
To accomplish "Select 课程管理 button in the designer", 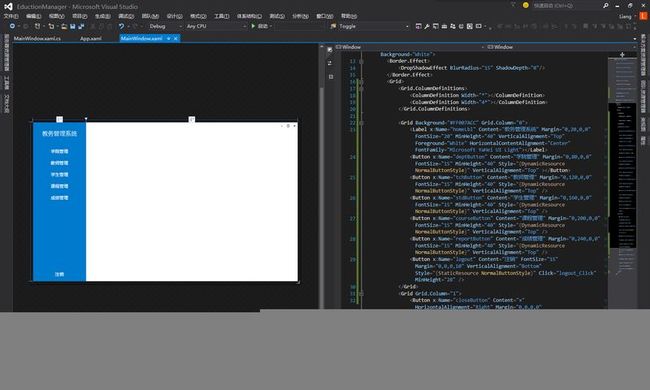I will tap(60, 187).
